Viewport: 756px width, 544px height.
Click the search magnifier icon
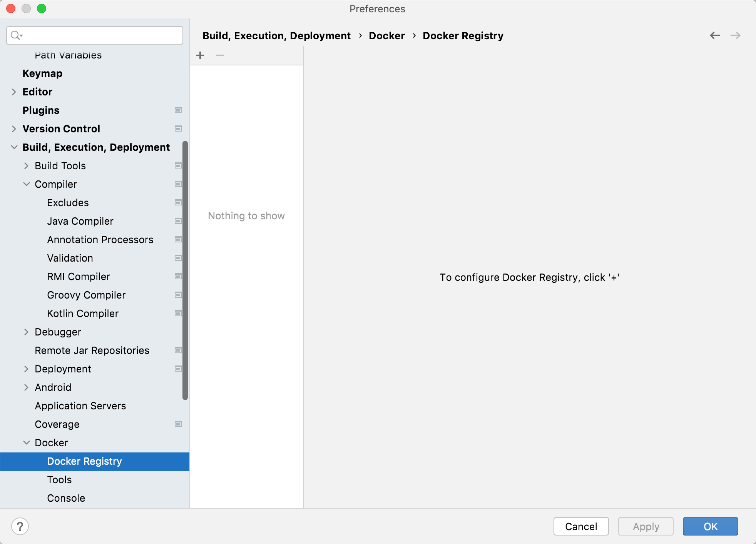pos(16,35)
